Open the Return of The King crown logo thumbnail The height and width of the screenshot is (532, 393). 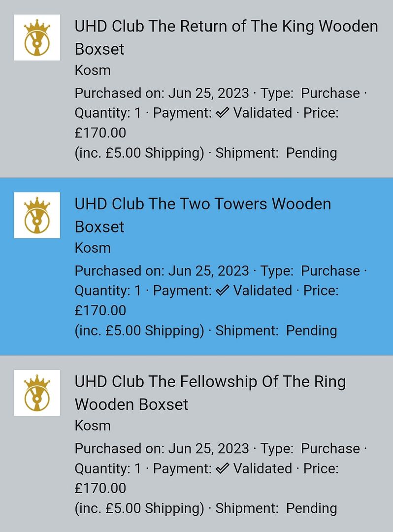click(x=37, y=37)
